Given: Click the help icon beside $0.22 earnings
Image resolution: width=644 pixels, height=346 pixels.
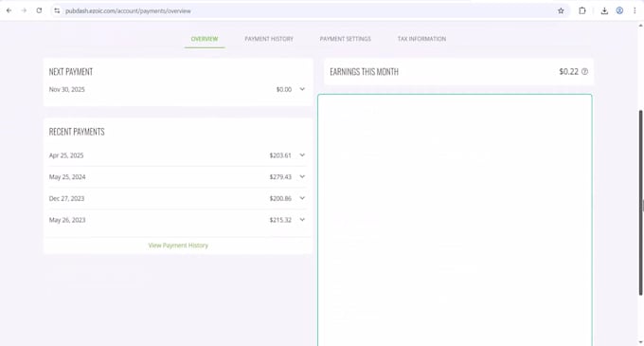Looking at the screenshot, I should (585, 71).
